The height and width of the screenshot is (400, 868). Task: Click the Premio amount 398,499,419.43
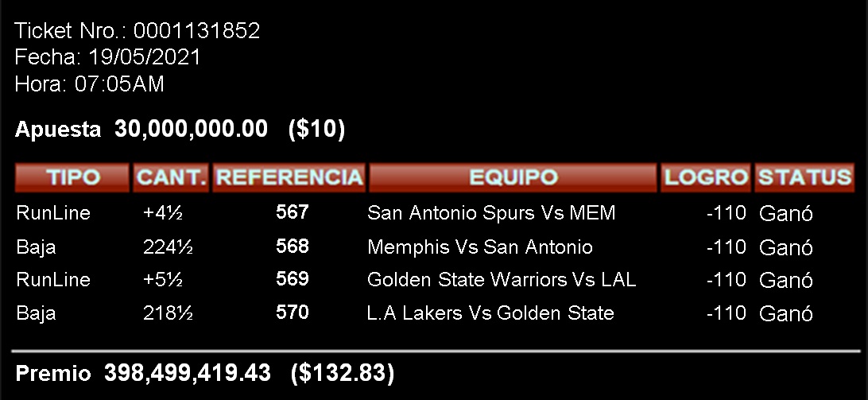[x=188, y=373]
